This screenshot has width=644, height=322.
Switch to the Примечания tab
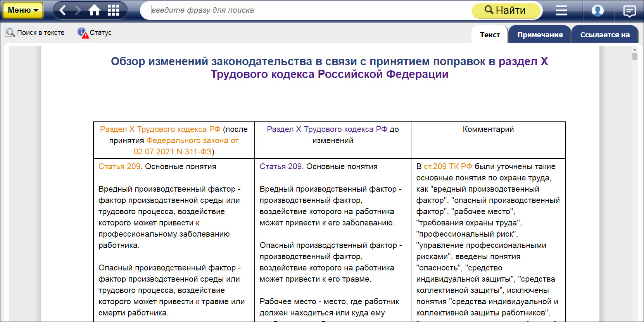coord(540,35)
